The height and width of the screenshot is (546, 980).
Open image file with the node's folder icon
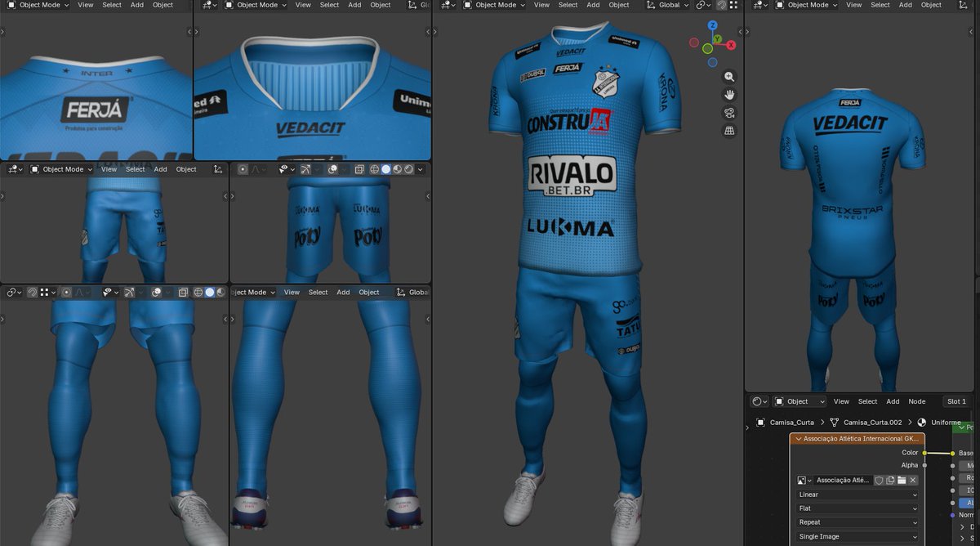click(902, 481)
